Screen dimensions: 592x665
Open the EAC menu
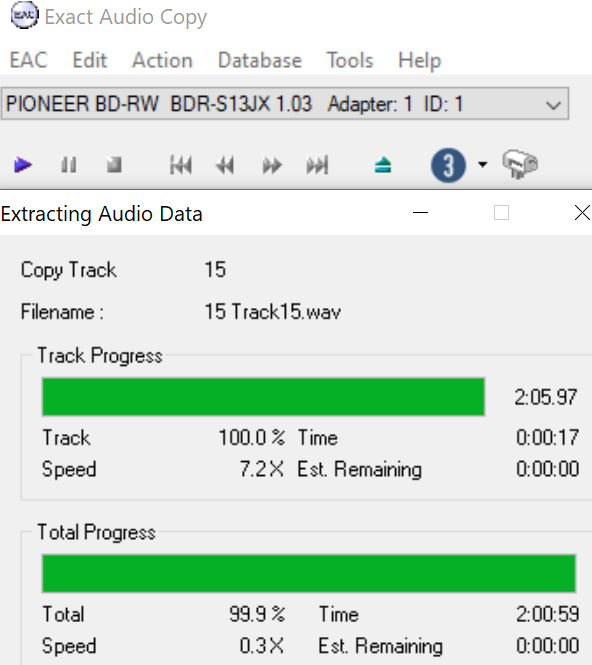28,60
